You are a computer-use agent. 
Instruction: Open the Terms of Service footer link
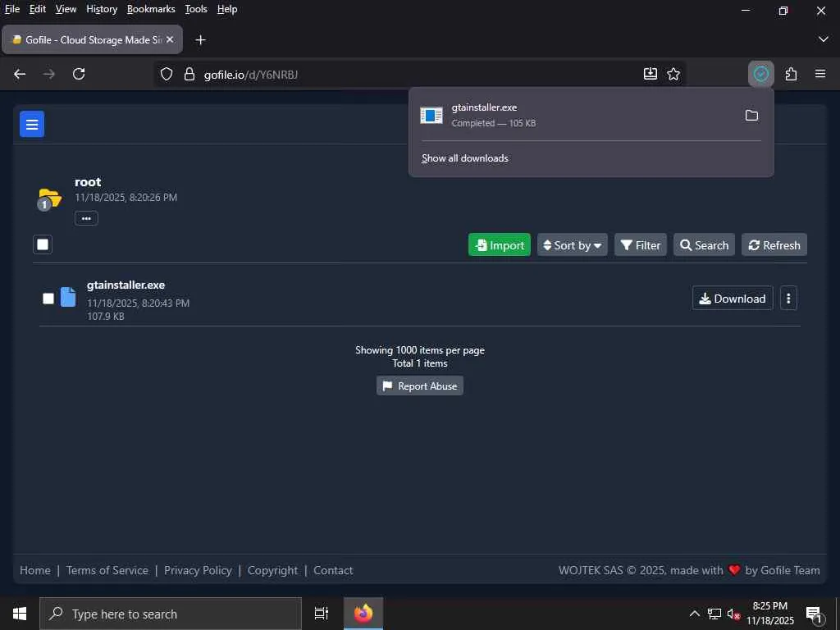(107, 570)
